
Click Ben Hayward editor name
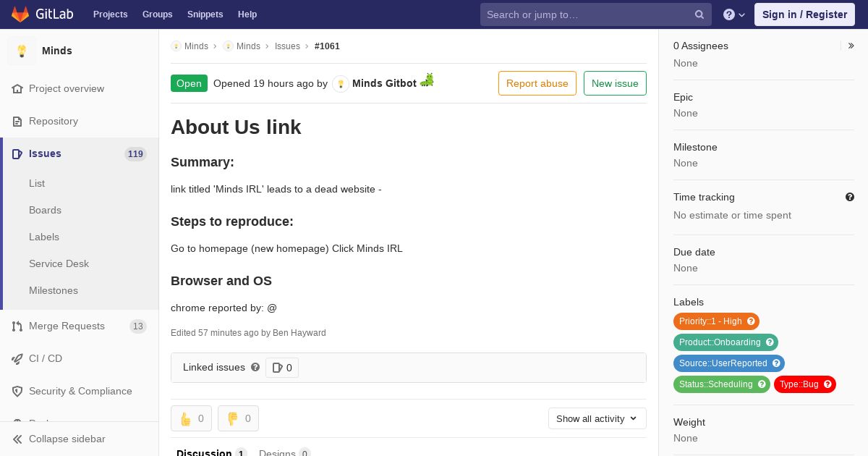[299, 333]
